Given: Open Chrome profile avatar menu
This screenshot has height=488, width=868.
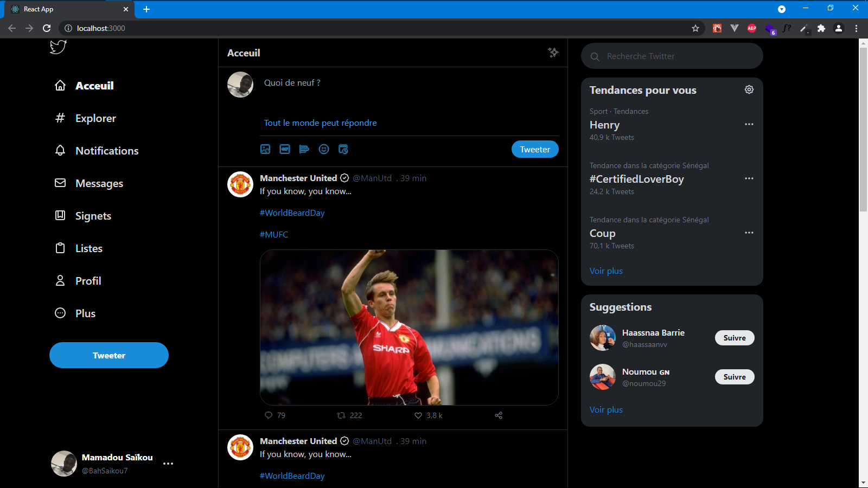Looking at the screenshot, I should tap(839, 28).
